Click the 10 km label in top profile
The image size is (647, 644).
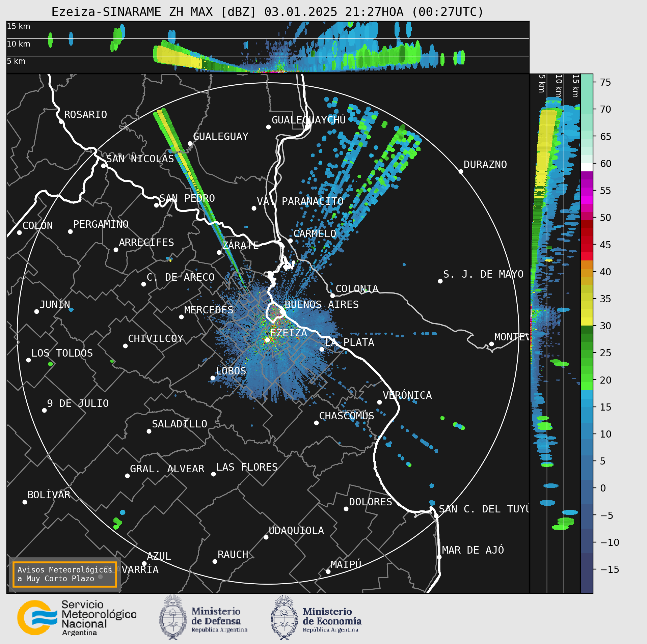pos(19,44)
